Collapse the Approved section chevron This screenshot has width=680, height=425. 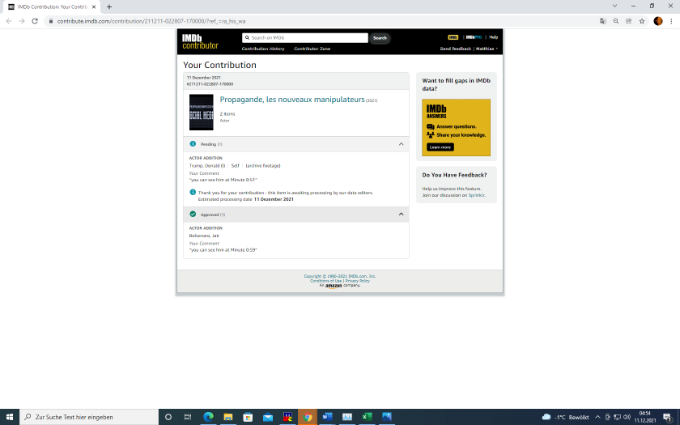point(401,214)
